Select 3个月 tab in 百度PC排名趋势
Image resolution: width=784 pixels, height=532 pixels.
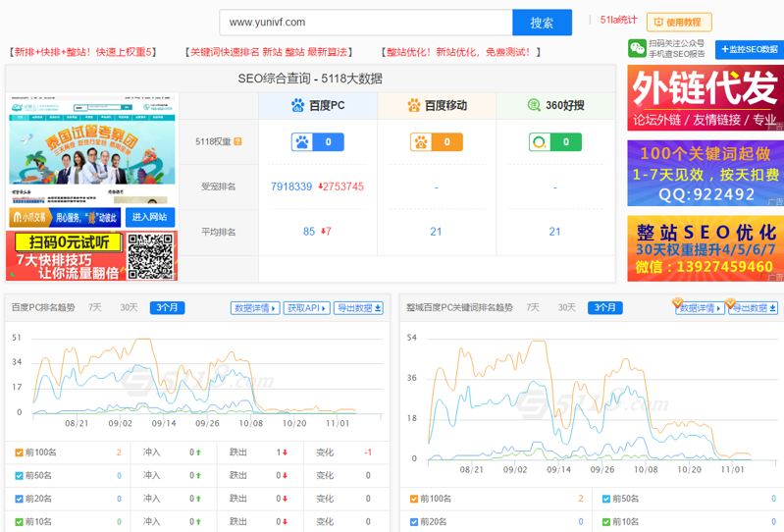[168, 308]
